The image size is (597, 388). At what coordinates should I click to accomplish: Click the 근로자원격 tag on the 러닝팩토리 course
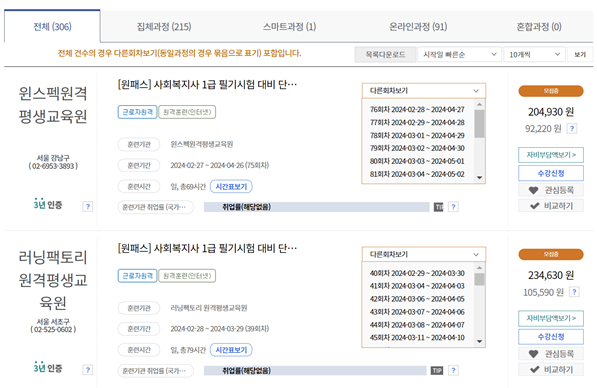coord(137,276)
